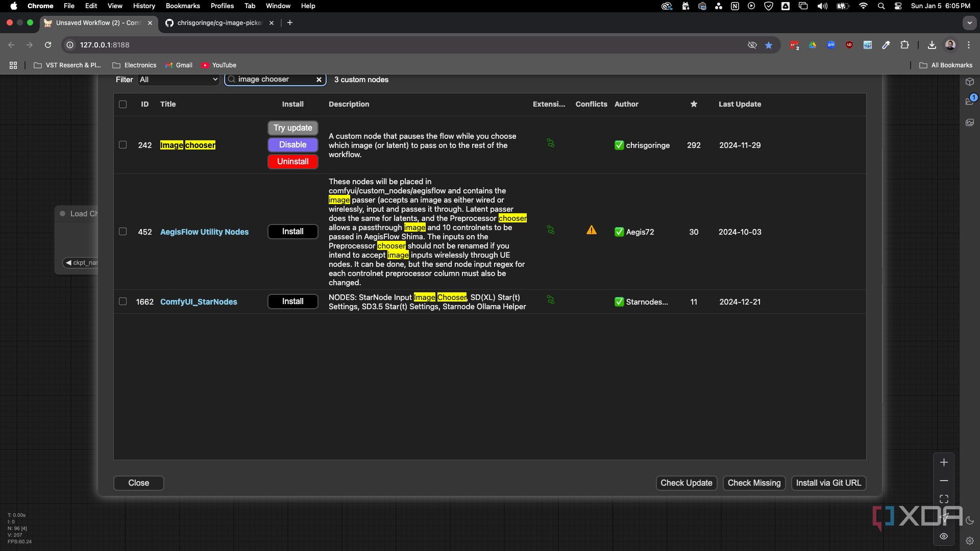The height and width of the screenshot is (551, 980).
Task: Check the AegisFlow Utility Nodes checkbox
Action: click(122, 232)
